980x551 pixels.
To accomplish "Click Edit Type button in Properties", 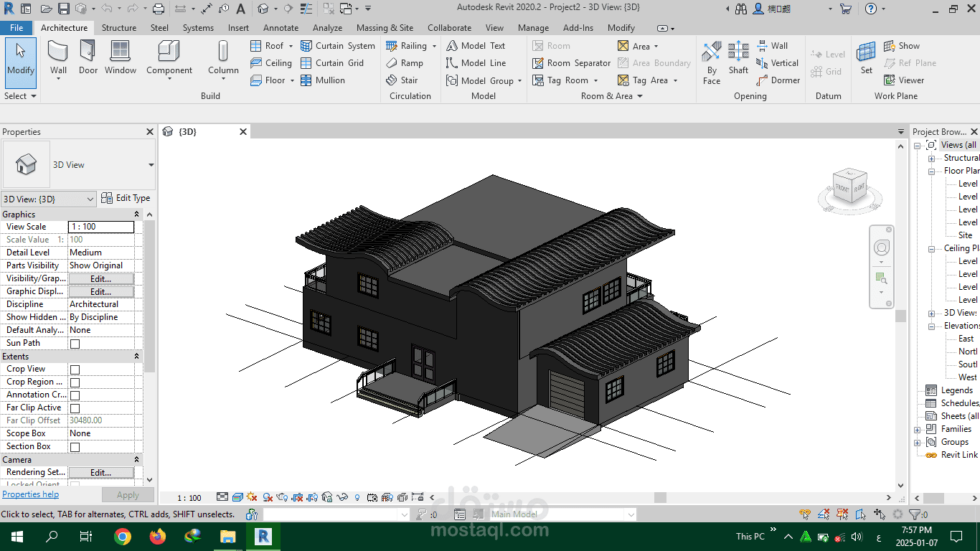I will [x=126, y=198].
